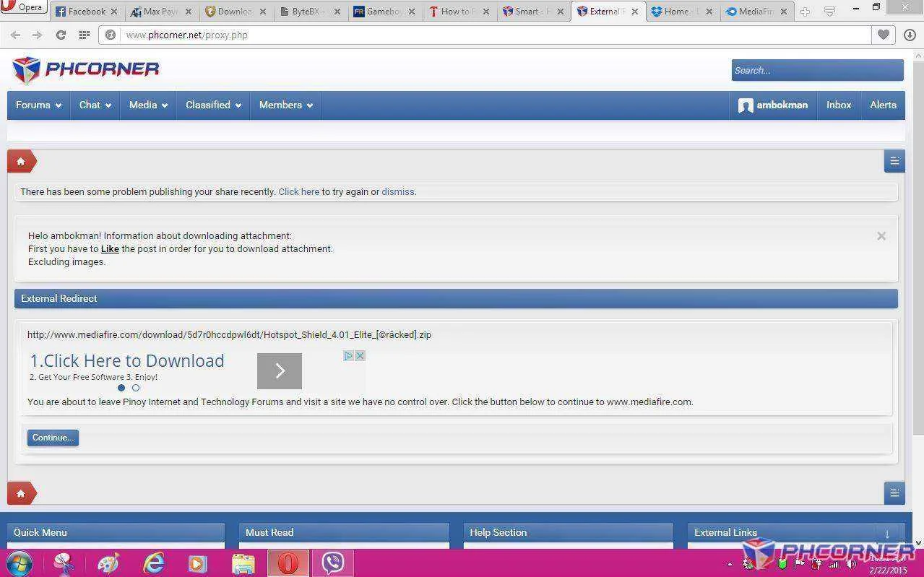Close the Gameboy tab
The height and width of the screenshot is (577, 924).
(411, 12)
